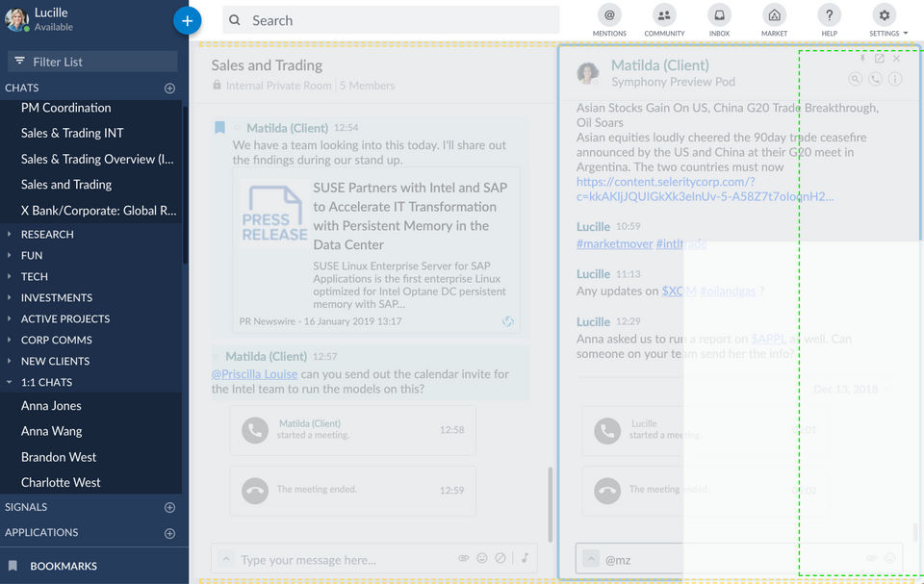Pin the Matilda (Client) chat module
The width and height of the screenshot is (924, 584).
pos(862,59)
